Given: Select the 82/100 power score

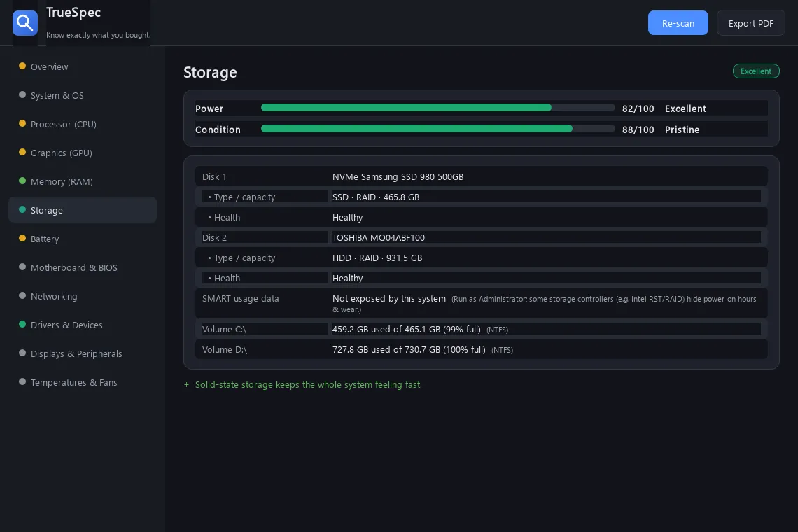Looking at the screenshot, I should [638, 108].
